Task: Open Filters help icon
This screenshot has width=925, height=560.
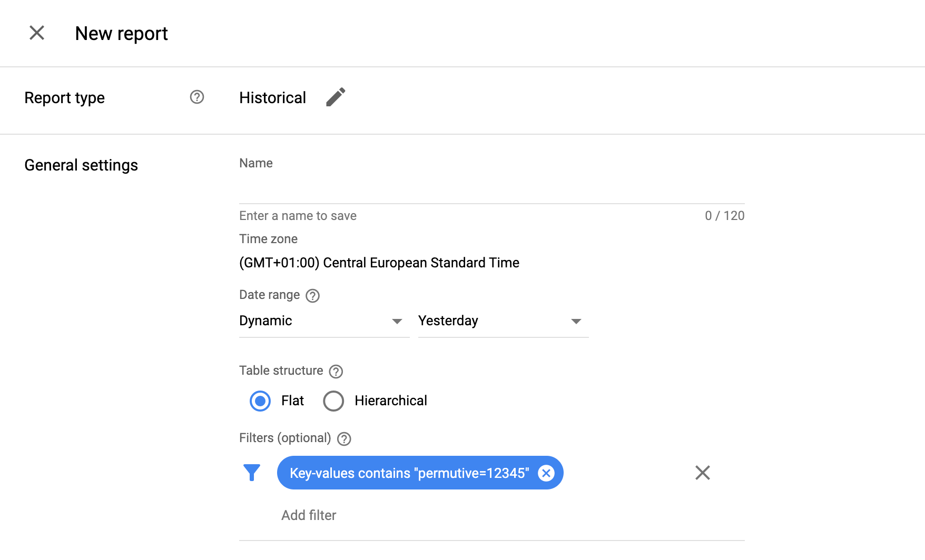Action: tap(344, 439)
